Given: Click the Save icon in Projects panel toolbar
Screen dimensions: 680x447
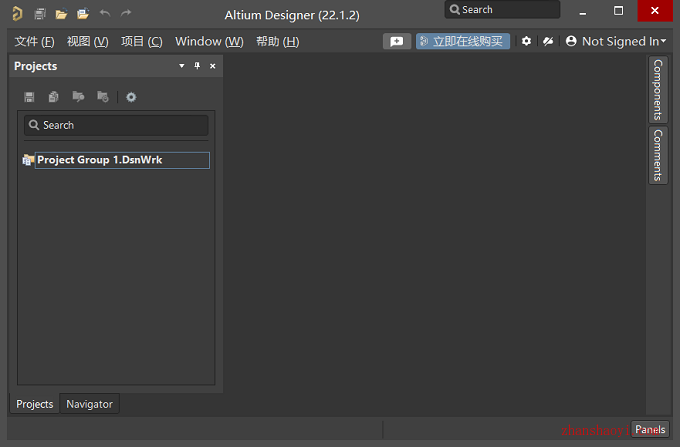Looking at the screenshot, I should pyautogui.click(x=29, y=97).
